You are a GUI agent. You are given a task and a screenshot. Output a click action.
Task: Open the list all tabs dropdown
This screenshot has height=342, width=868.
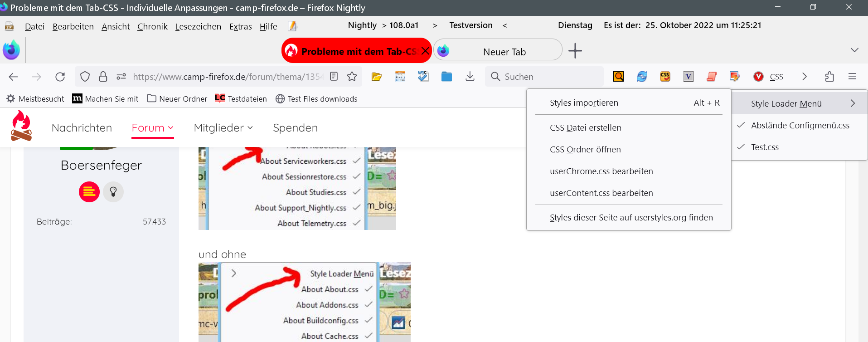[854, 50]
